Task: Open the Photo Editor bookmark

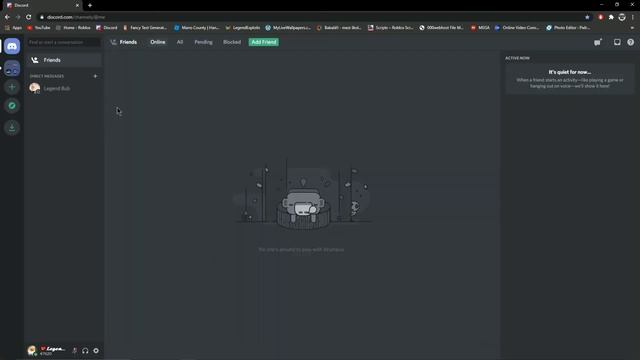Action: click(568, 28)
